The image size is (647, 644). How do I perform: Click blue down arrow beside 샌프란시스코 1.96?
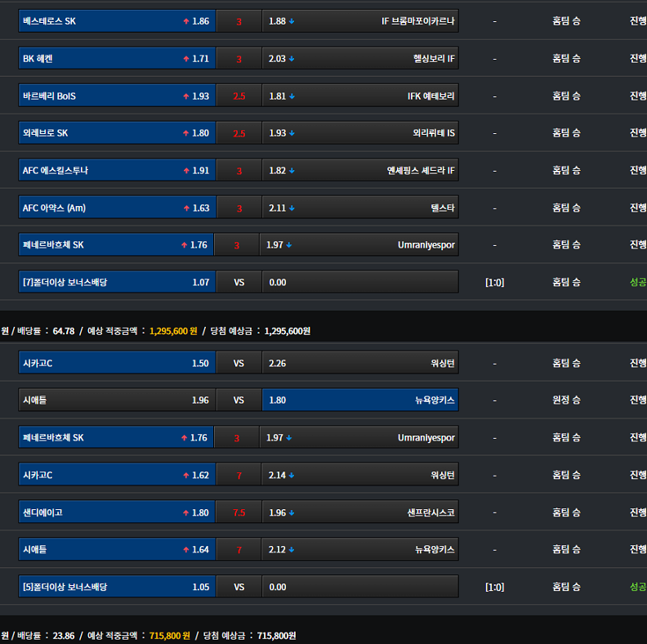(292, 512)
